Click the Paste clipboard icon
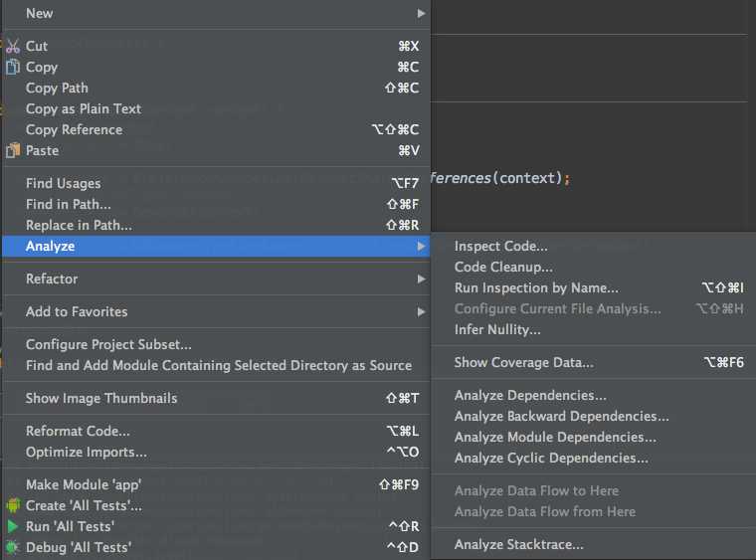The image size is (756, 560). click(x=13, y=150)
